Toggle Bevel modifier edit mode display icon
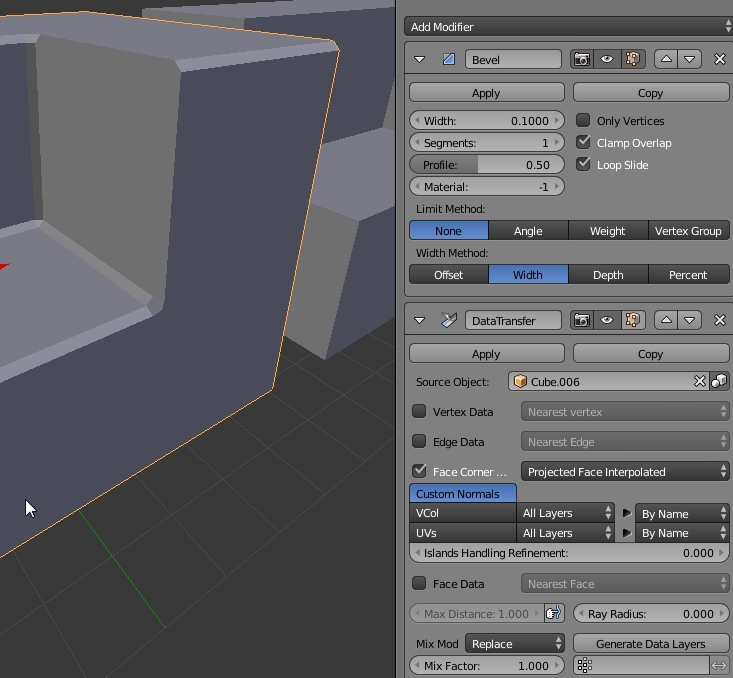733x678 pixels. click(632, 59)
